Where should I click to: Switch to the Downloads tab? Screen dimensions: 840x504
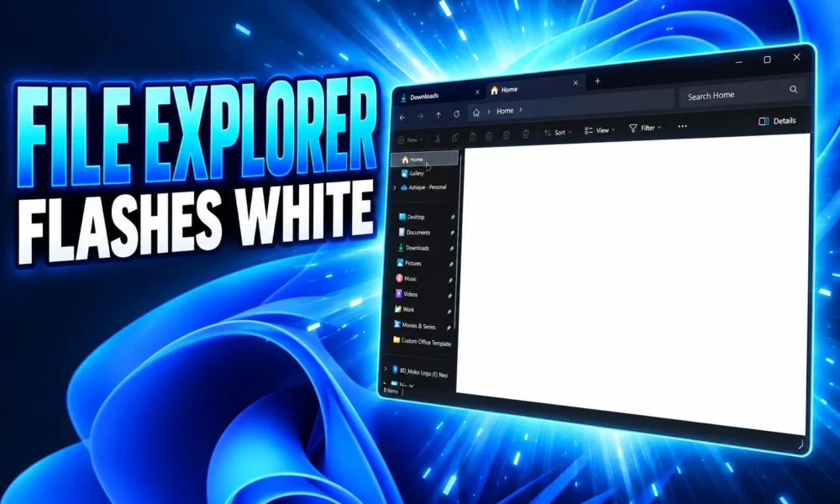[x=440, y=96]
